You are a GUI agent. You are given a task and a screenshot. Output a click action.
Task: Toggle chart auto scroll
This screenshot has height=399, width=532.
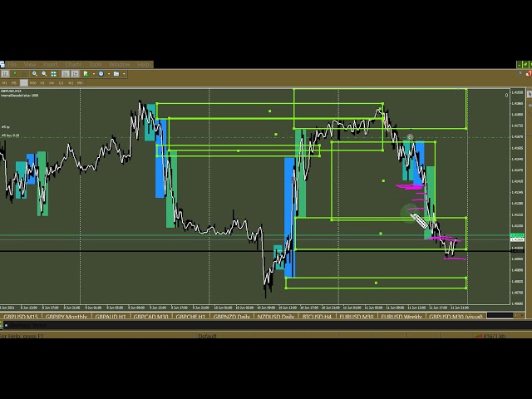point(65,74)
